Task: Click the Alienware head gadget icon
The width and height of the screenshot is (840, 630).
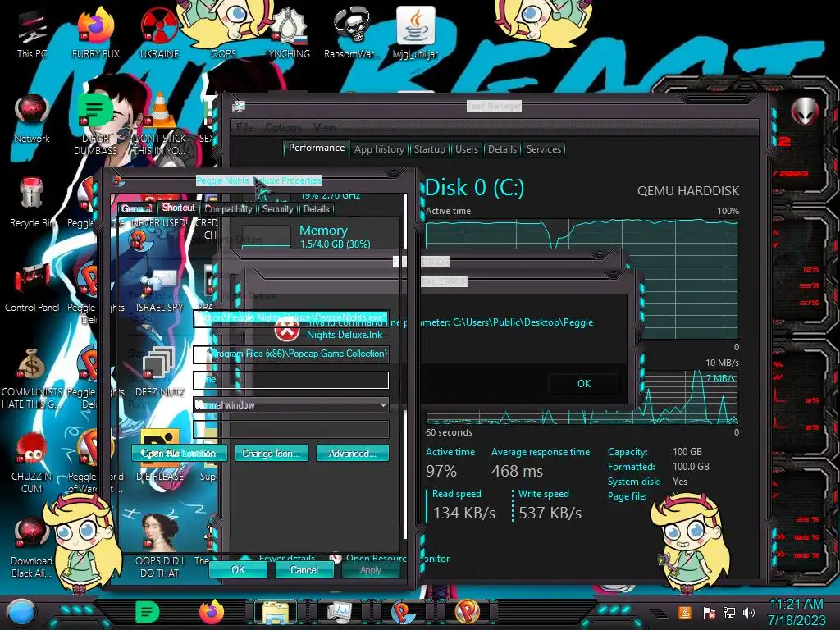Action: tap(806, 112)
